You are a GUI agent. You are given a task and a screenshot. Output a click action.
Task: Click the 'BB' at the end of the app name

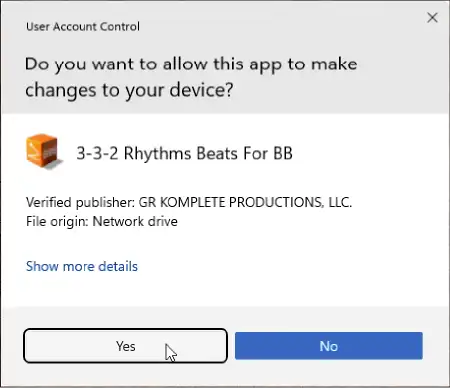(283, 154)
